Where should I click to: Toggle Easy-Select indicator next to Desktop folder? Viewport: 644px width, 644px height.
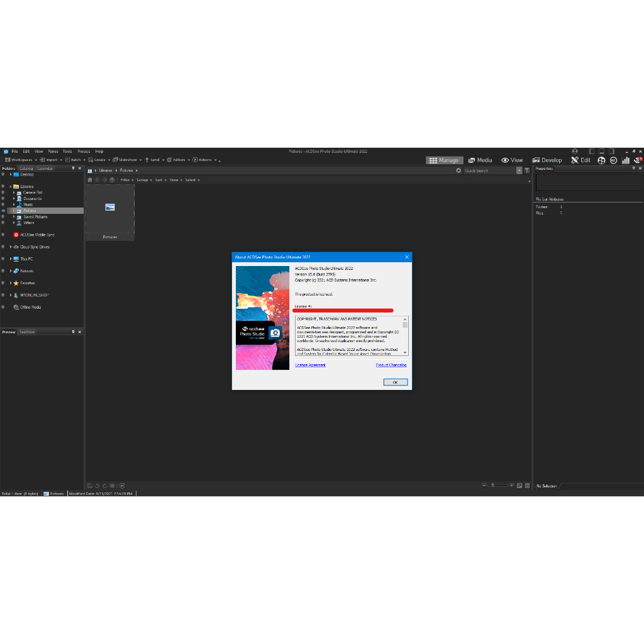tap(3, 174)
